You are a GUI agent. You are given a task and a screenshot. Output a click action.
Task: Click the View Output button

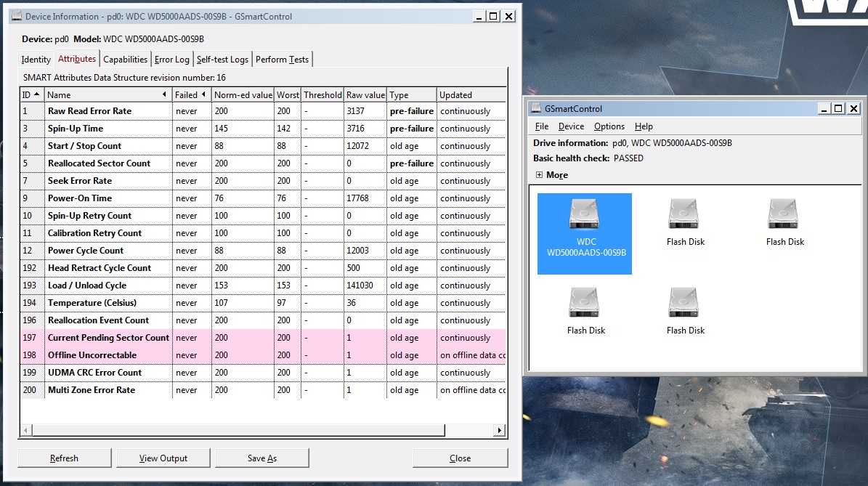163,458
